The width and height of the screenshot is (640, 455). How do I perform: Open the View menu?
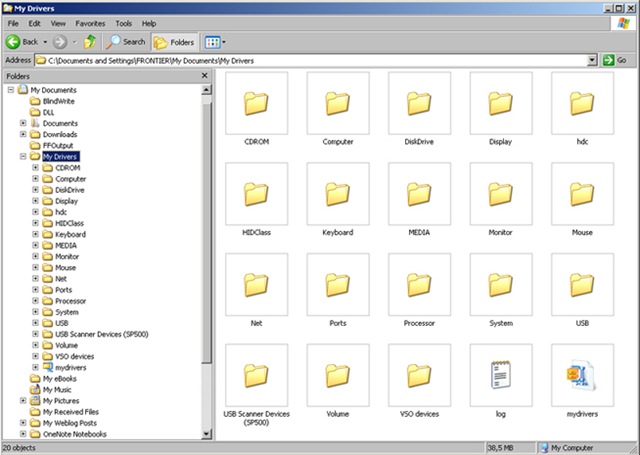pos(58,24)
